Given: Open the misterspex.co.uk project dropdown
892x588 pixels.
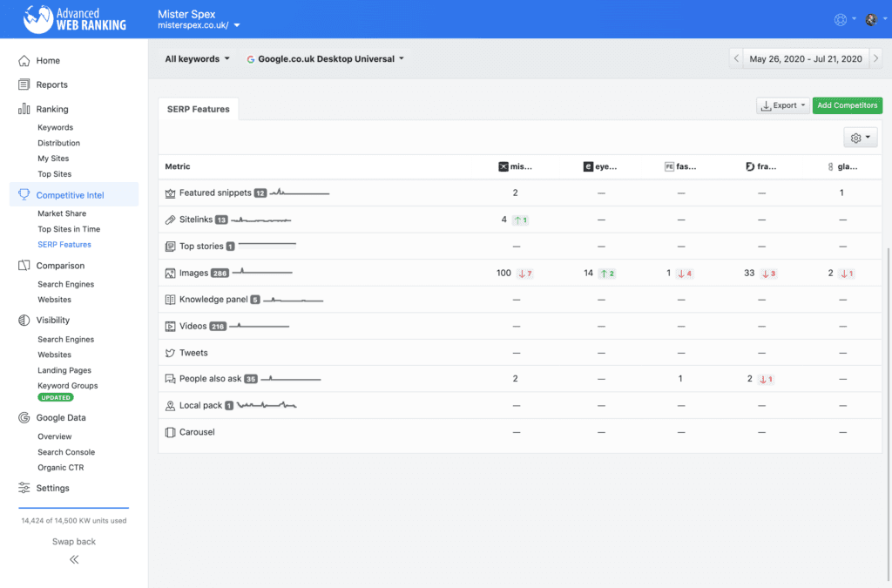Looking at the screenshot, I should [199, 25].
